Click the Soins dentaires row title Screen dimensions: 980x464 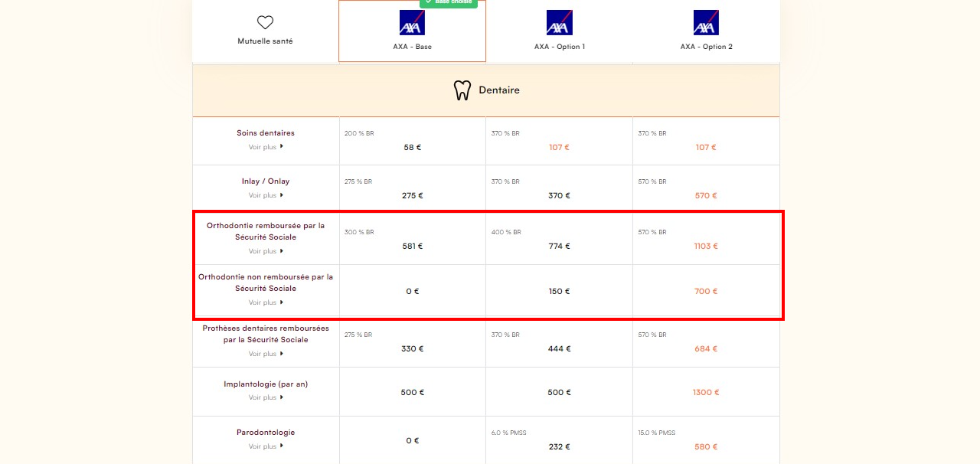[266, 133]
